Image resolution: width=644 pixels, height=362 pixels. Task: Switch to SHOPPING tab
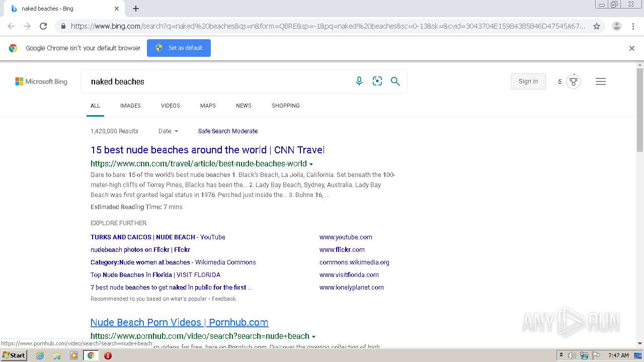point(286,106)
